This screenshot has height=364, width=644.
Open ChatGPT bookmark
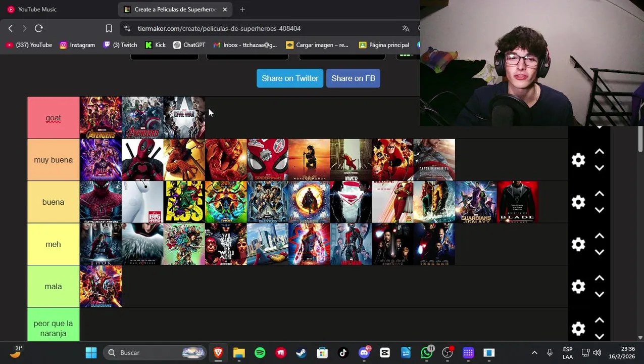(189, 45)
